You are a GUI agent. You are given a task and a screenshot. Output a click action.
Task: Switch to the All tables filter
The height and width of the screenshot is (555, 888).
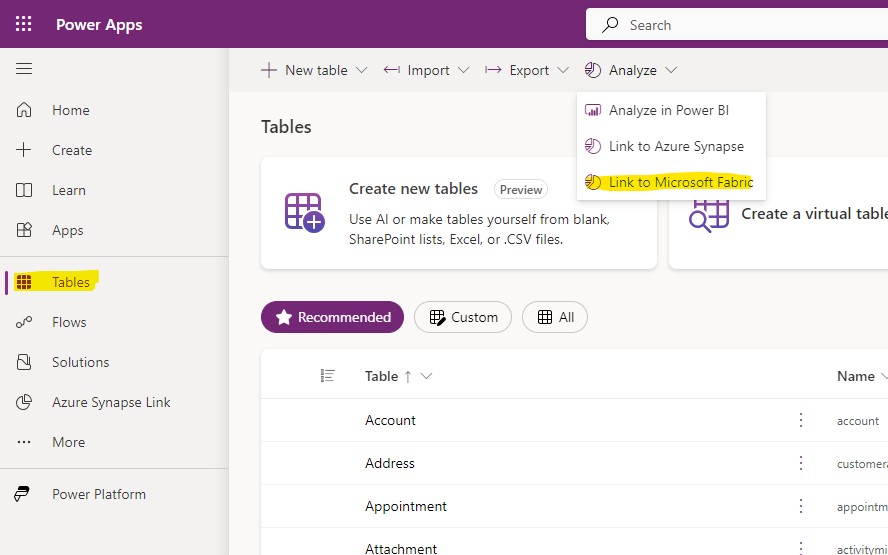coord(554,317)
